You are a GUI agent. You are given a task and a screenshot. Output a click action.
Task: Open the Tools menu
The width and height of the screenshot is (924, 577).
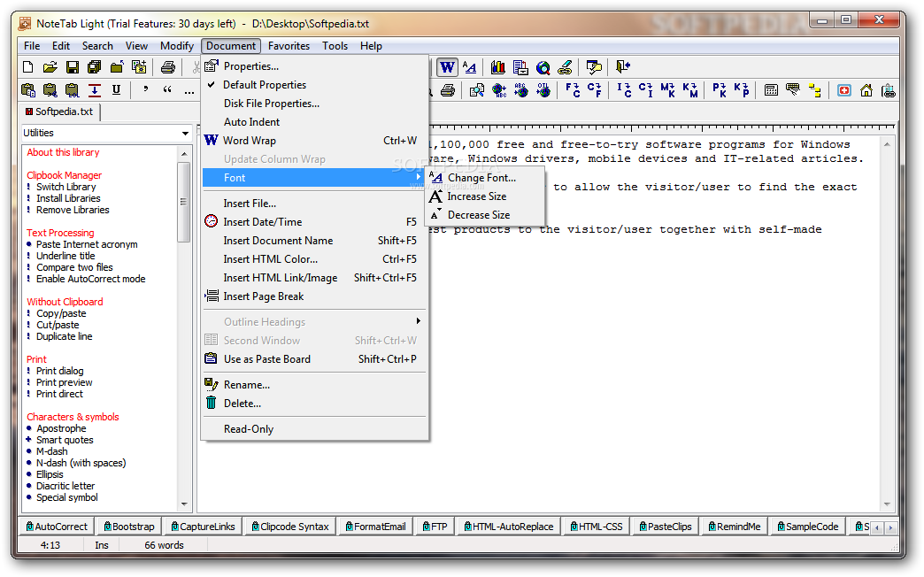[335, 46]
